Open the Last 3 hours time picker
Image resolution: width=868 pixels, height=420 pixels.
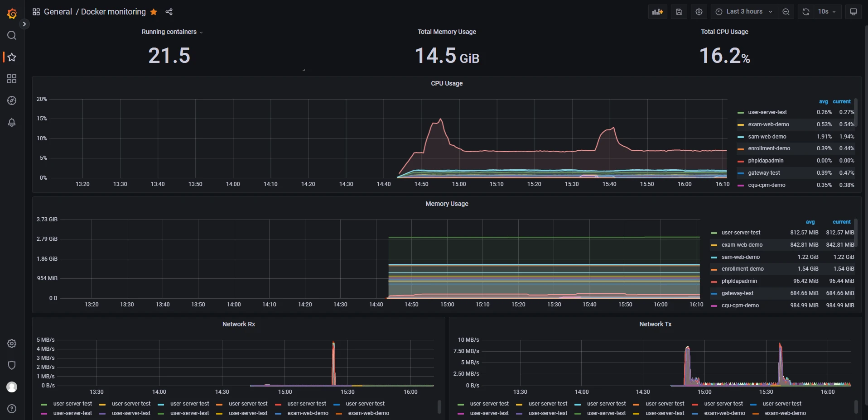[x=744, y=12]
